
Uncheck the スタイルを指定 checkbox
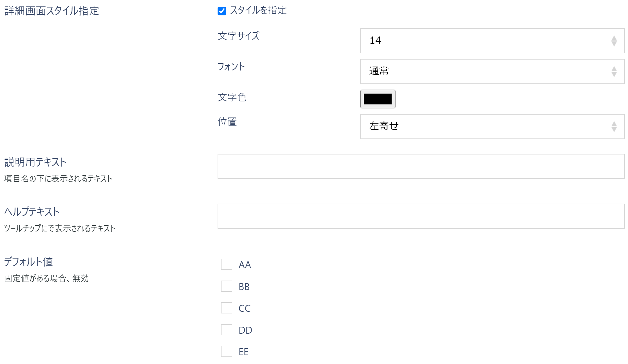pyautogui.click(x=222, y=11)
